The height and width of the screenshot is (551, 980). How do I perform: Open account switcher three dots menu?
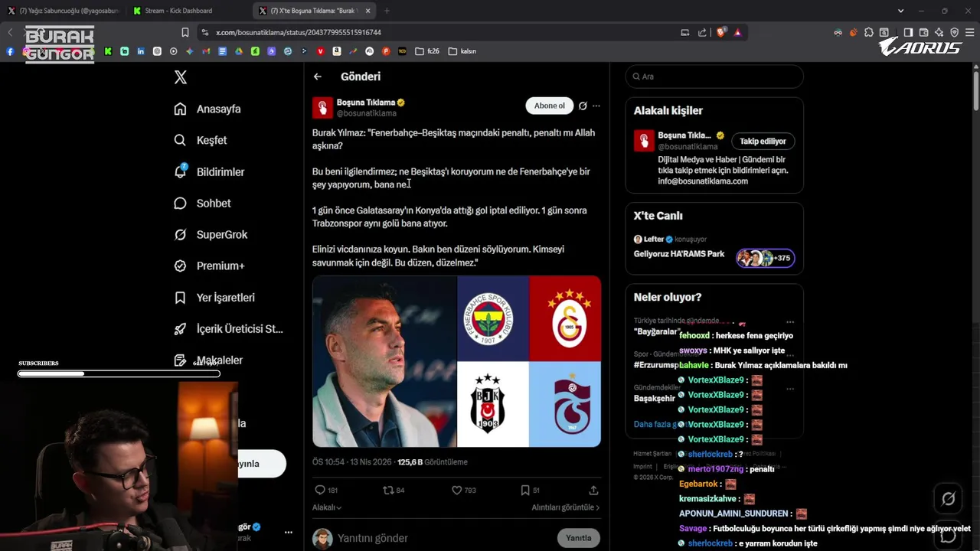pyautogui.click(x=289, y=532)
